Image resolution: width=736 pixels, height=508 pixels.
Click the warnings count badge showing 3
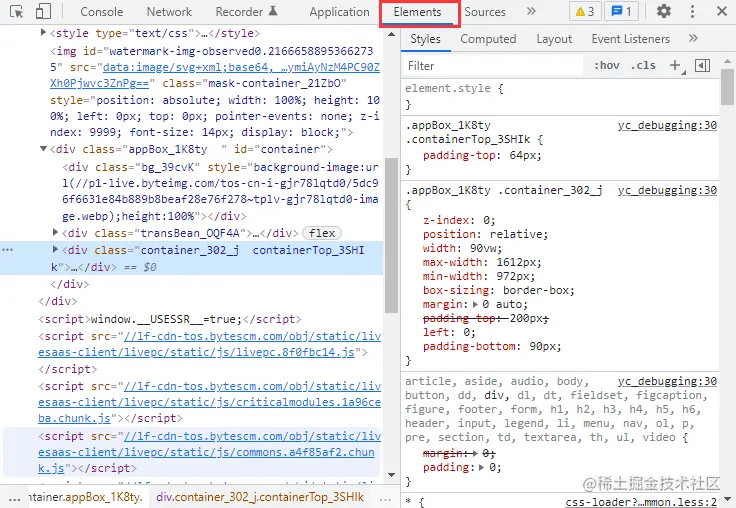coord(585,11)
